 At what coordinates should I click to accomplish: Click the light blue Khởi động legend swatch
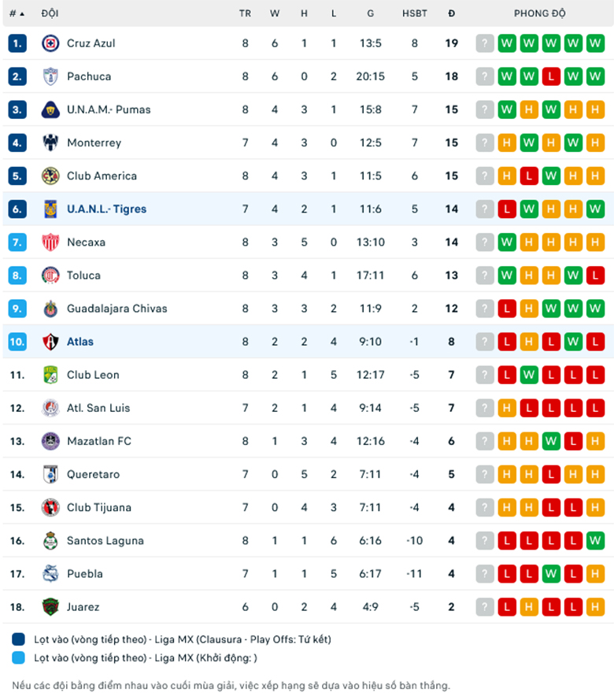pyautogui.click(x=18, y=657)
